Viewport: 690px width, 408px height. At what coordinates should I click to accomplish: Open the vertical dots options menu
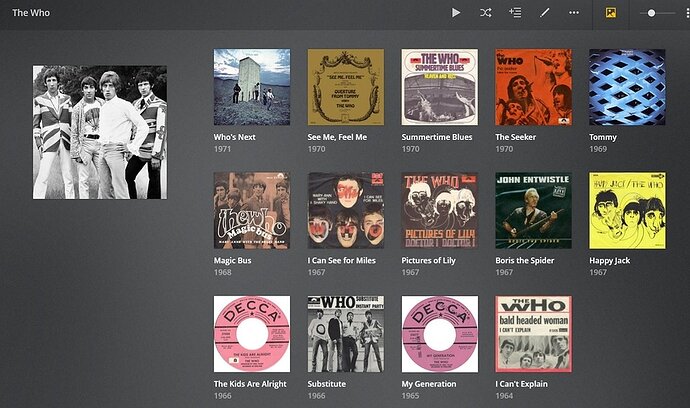point(687,13)
